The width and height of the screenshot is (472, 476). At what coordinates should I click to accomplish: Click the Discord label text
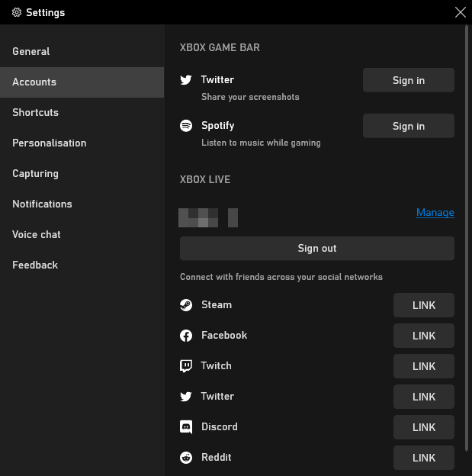coord(220,427)
